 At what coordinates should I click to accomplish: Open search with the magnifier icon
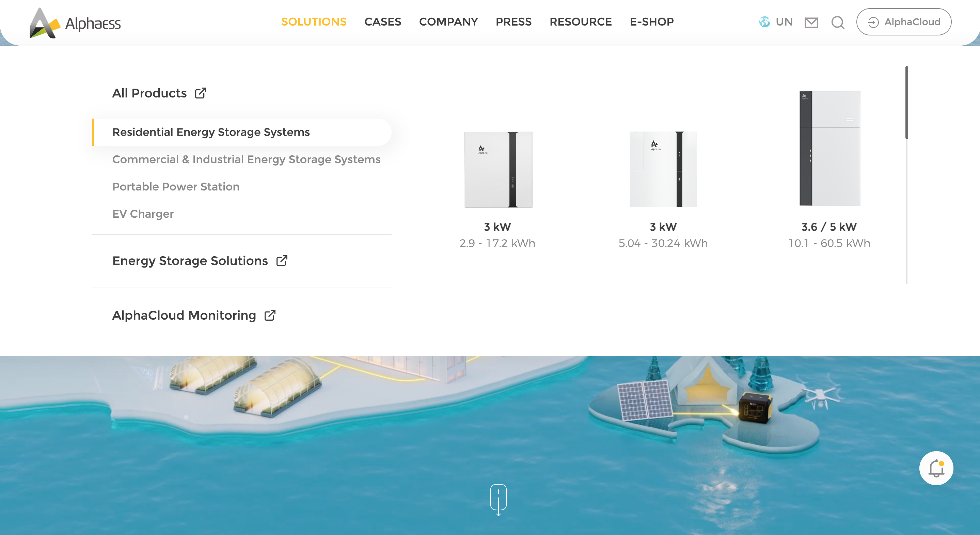pyautogui.click(x=838, y=23)
